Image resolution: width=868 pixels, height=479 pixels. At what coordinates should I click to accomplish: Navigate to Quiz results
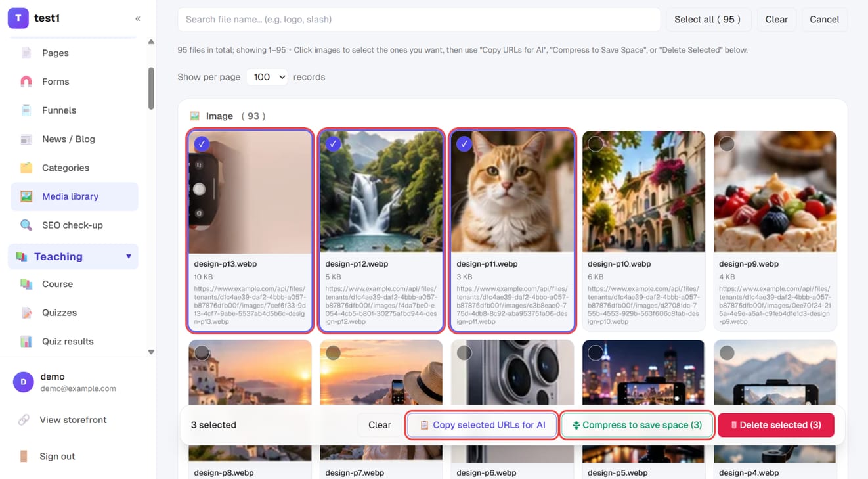(x=74, y=342)
